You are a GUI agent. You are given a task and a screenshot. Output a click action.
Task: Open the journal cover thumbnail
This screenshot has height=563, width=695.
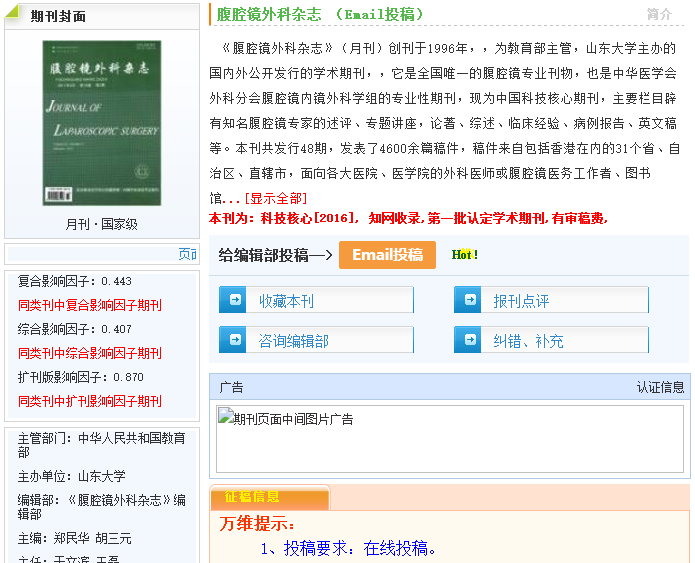click(102, 122)
